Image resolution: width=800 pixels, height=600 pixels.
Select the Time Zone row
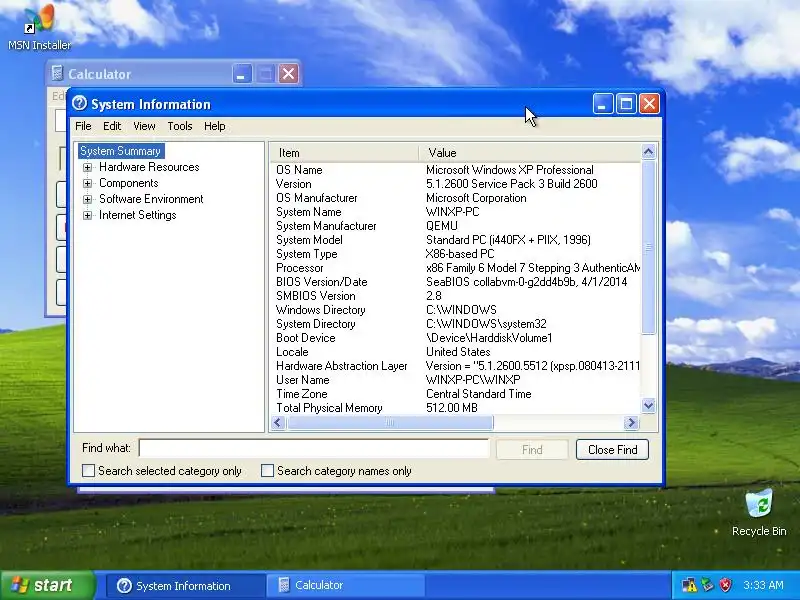point(455,394)
